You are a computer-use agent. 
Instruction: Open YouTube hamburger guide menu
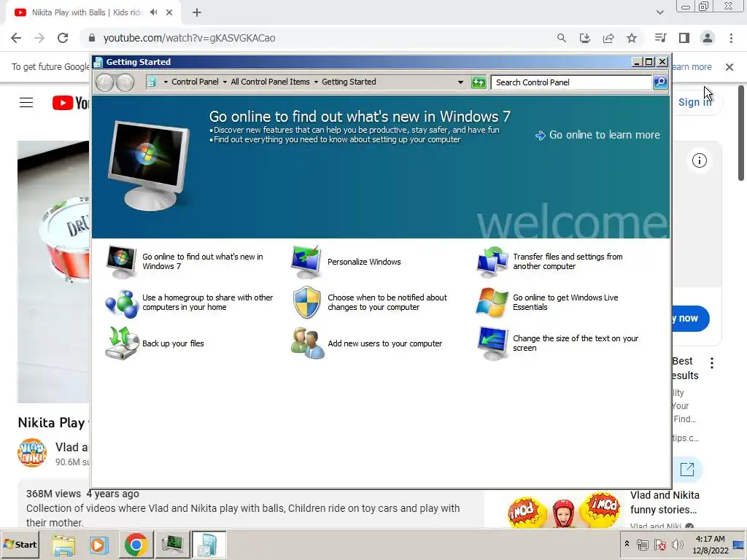26,102
